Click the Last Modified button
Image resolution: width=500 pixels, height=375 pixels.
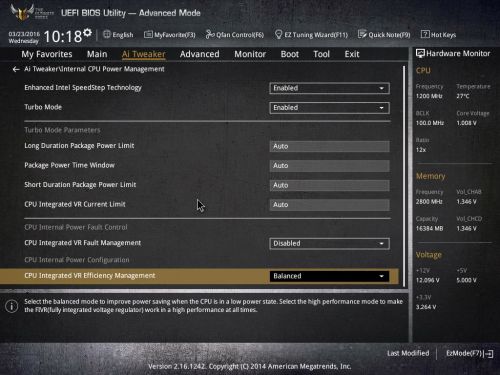[408, 353]
